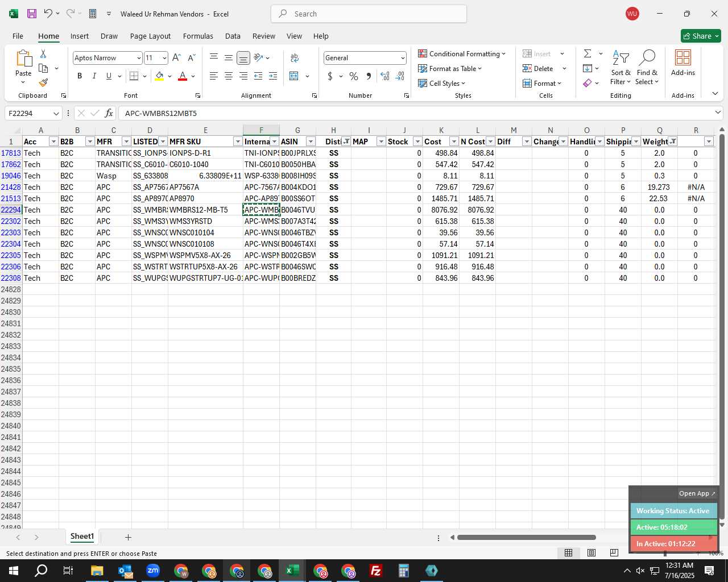Click Insert Function fx icon
The width and height of the screenshot is (728, 582).
(109, 113)
